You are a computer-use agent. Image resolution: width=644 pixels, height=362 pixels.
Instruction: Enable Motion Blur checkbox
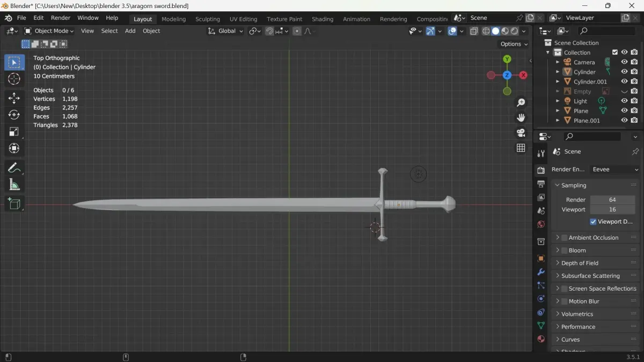click(x=564, y=301)
